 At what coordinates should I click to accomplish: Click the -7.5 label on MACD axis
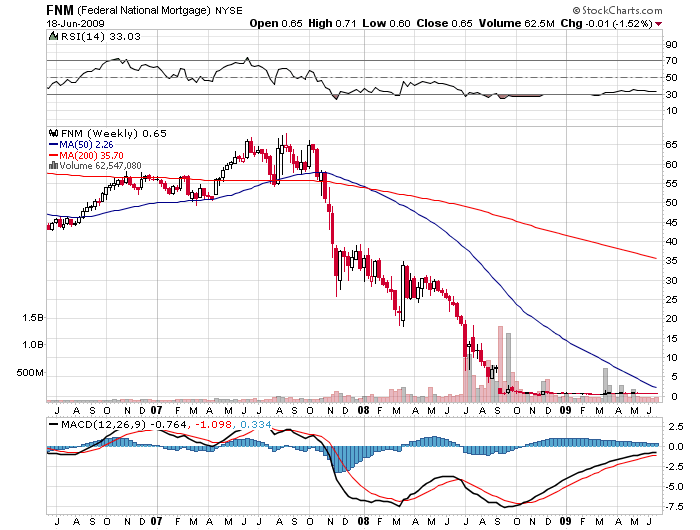coord(674,507)
